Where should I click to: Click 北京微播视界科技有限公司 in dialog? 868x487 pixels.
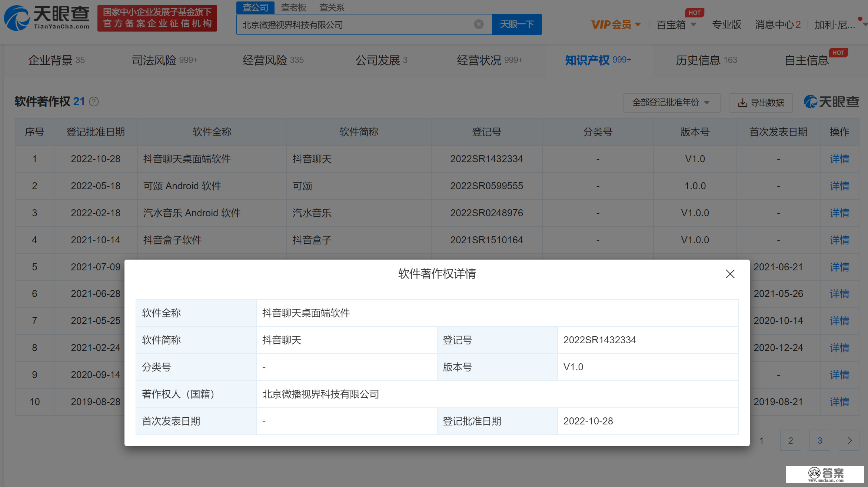tap(320, 394)
